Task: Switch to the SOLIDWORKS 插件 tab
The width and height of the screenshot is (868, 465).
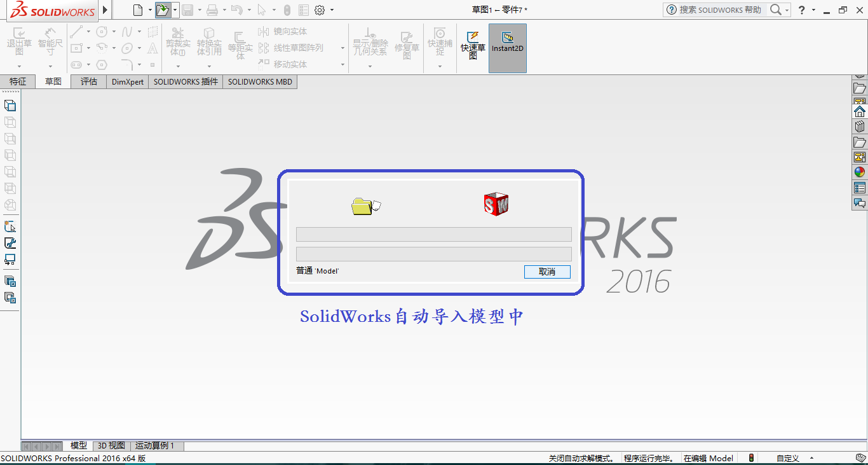Action: tap(186, 81)
